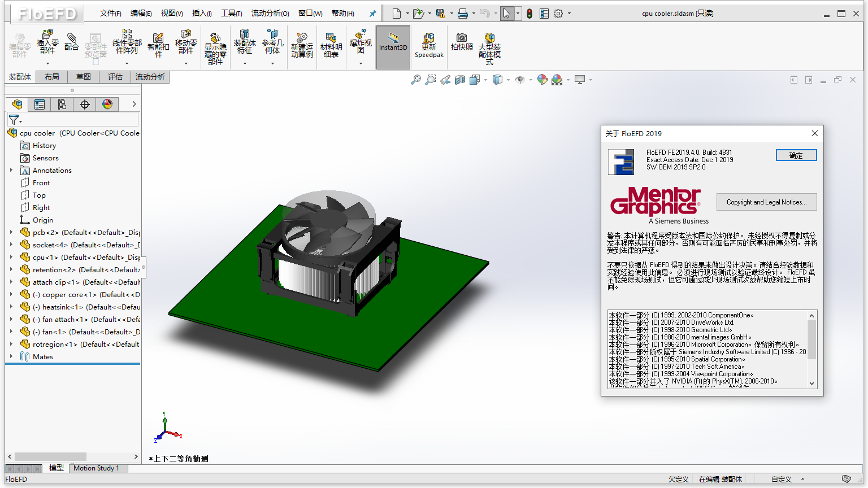Expand the Mates folder node
This screenshot has height=488, width=868.
[11, 356]
